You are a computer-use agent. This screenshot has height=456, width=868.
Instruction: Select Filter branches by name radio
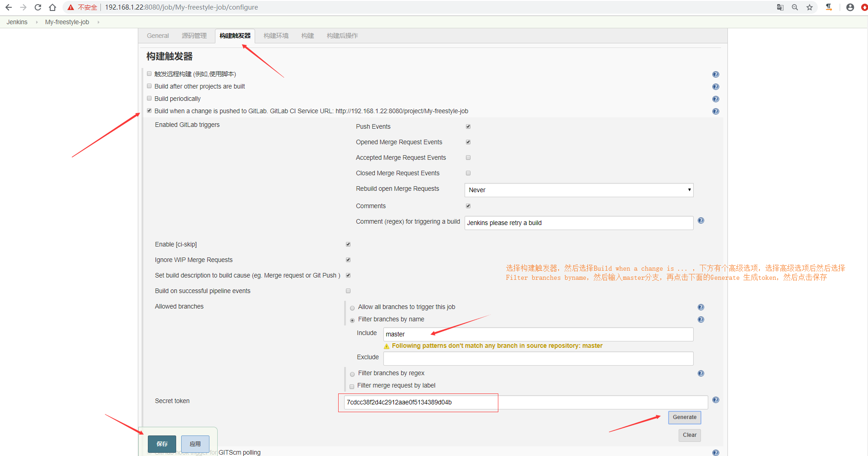pos(352,320)
